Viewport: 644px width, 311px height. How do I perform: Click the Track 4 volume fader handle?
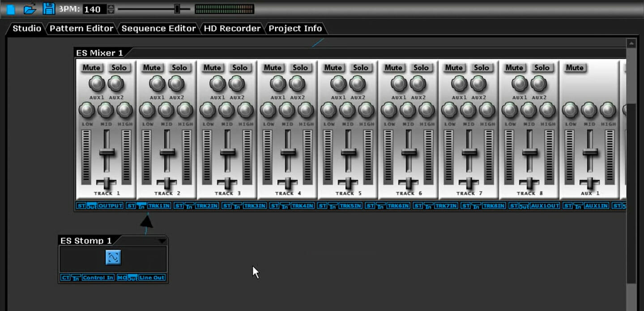coord(288,152)
